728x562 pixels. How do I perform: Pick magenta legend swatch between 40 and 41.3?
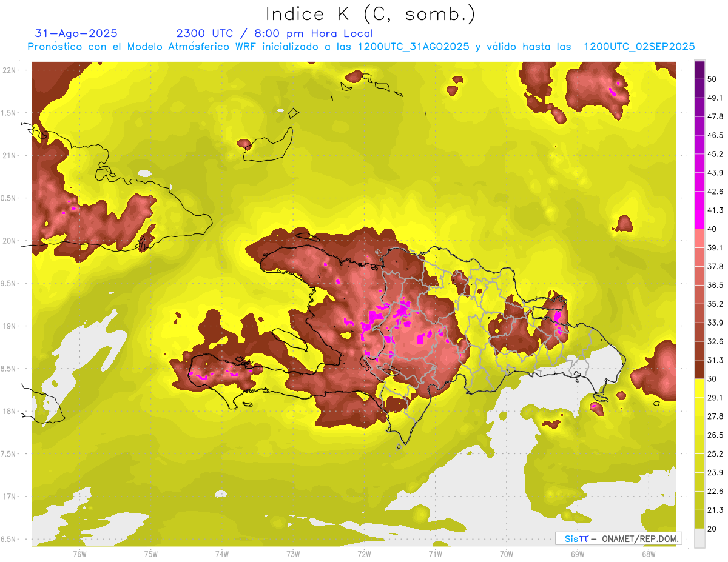pyautogui.click(x=699, y=219)
